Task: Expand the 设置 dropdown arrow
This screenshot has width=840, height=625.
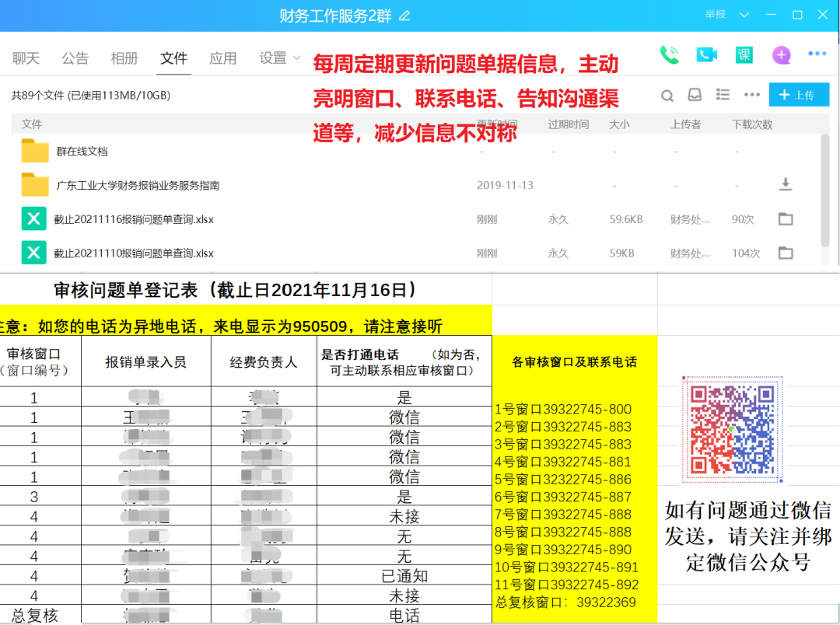Action: pyautogui.click(x=296, y=58)
